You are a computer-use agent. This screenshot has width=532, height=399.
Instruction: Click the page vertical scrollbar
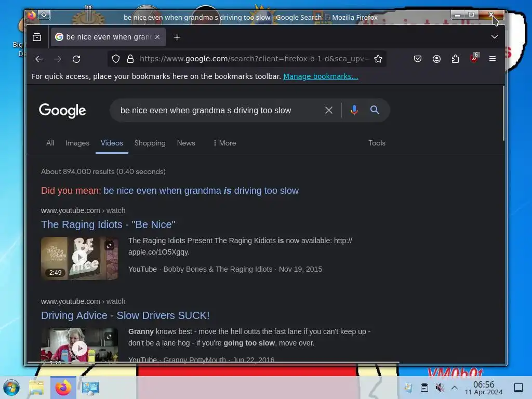click(503, 113)
